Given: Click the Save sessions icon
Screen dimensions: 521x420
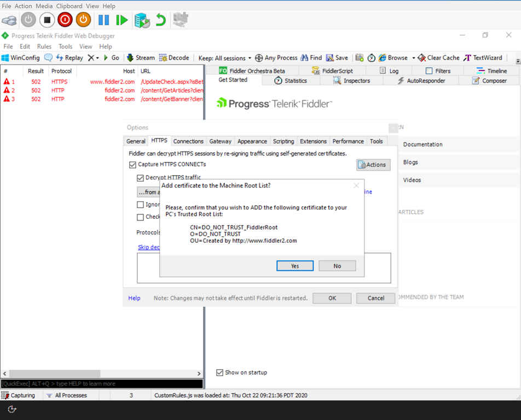Looking at the screenshot, I should click(x=337, y=57).
